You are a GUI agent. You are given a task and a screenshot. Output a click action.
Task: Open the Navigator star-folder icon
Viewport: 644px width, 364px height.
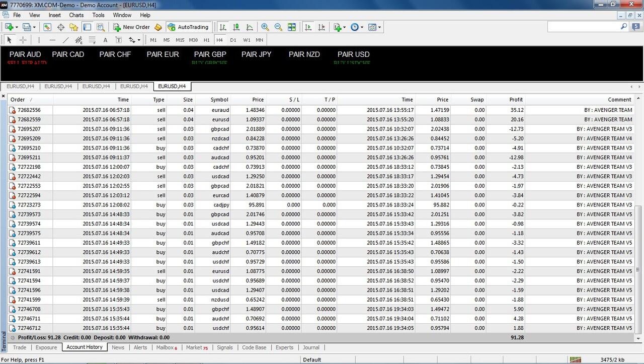pyautogui.click(x=74, y=27)
